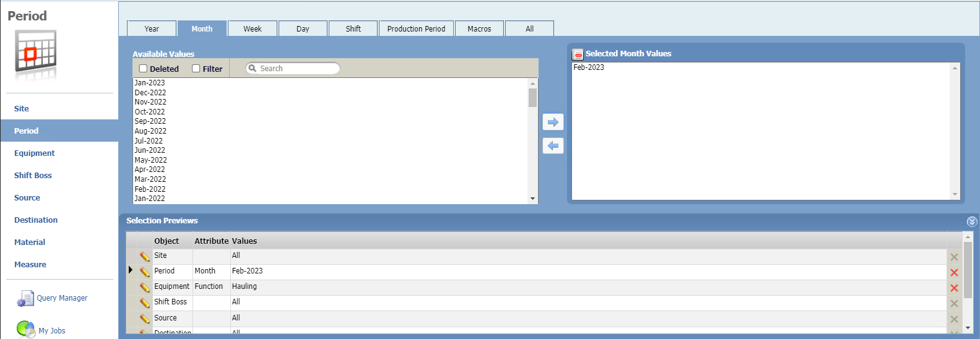Collapse the Selection Previews panel
Viewport: 980px width, 339px height.
[x=971, y=221]
